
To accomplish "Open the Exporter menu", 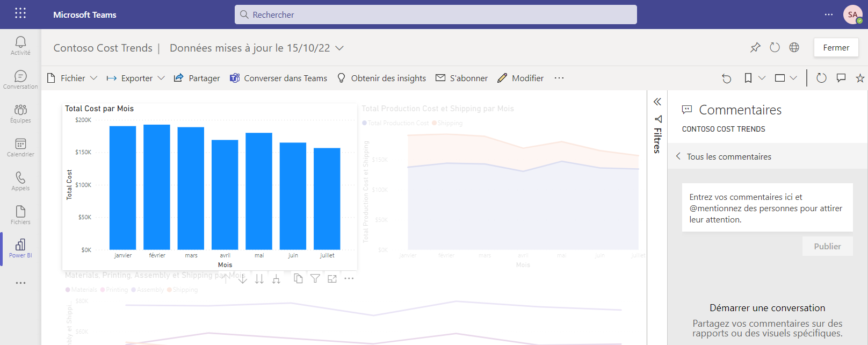I will (135, 78).
